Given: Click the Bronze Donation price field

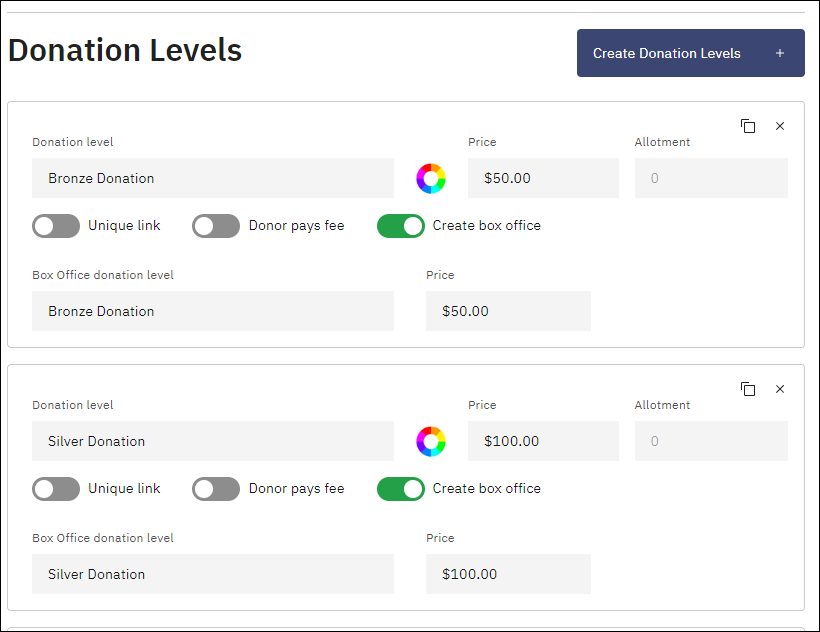Looking at the screenshot, I should 543,178.
